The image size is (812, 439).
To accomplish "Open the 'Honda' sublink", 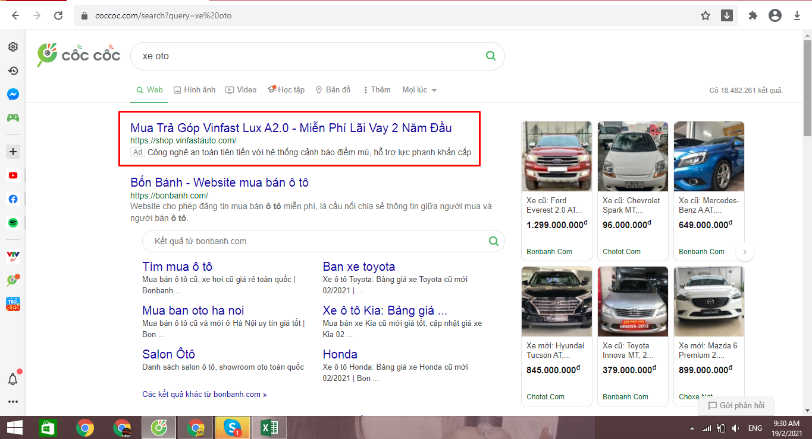I will (x=340, y=354).
